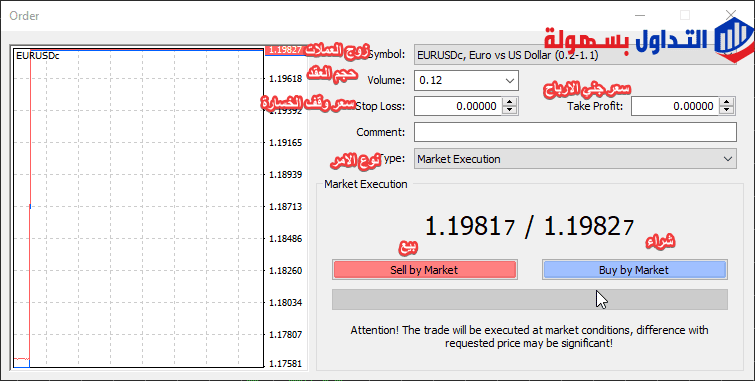The width and height of the screenshot is (755, 381).
Task: Decrease Stop Loss with the down arrow
Action: (509, 110)
